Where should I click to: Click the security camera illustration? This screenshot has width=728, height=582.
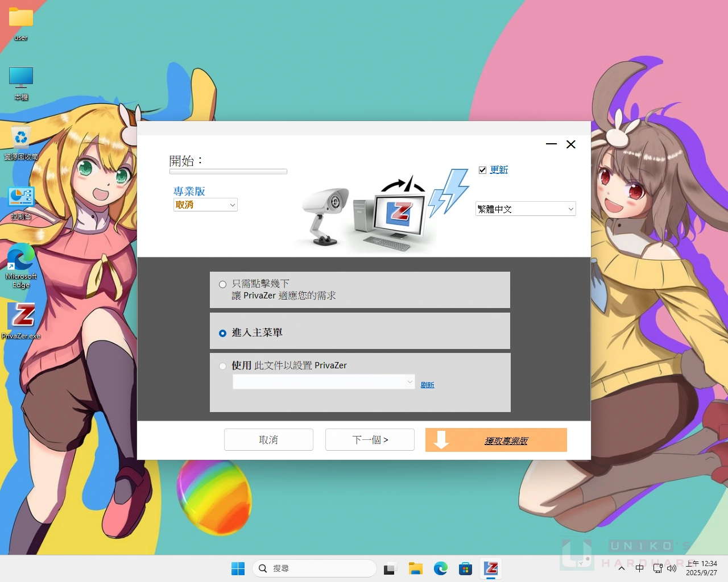[325, 216]
